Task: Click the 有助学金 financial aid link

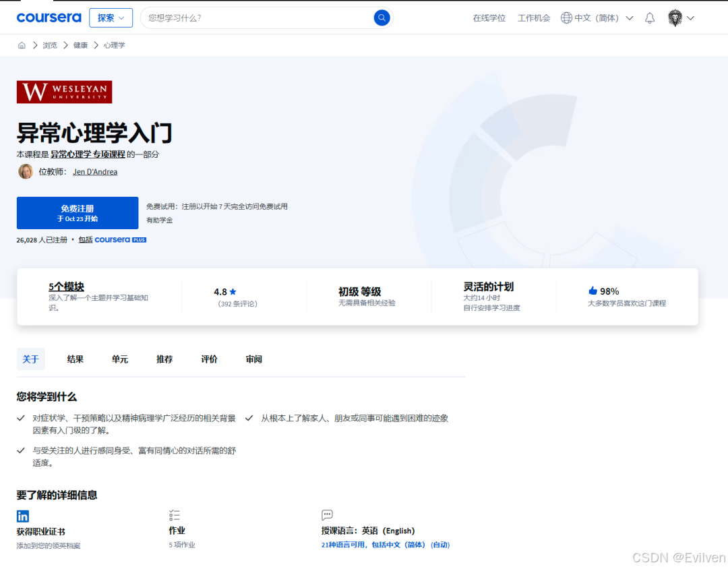Action: tap(160, 220)
